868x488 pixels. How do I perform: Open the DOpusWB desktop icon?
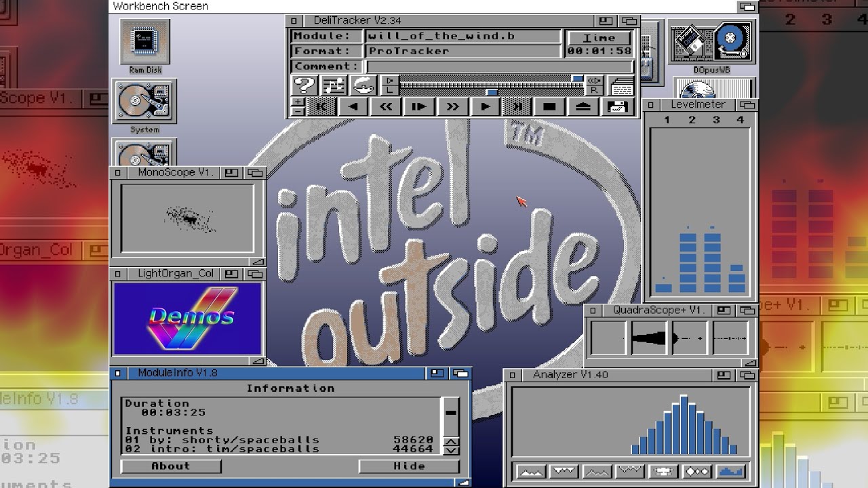712,46
